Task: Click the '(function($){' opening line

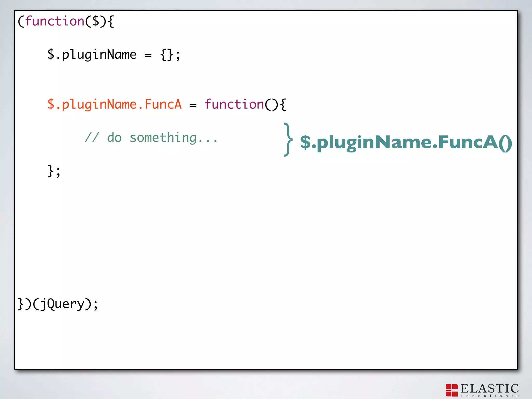Action: tap(66, 21)
